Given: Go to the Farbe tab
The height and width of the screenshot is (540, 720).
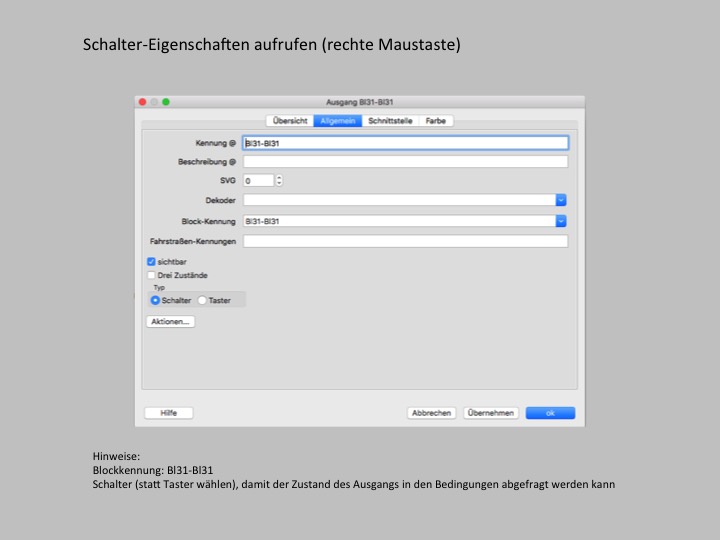Looking at the screenshot, I should (x=436, y=121).
